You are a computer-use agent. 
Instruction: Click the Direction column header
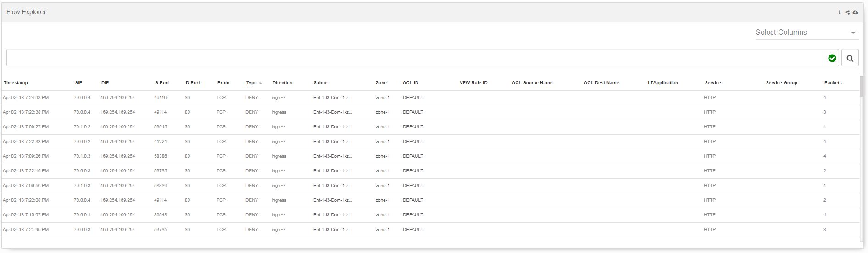point(282,83)
